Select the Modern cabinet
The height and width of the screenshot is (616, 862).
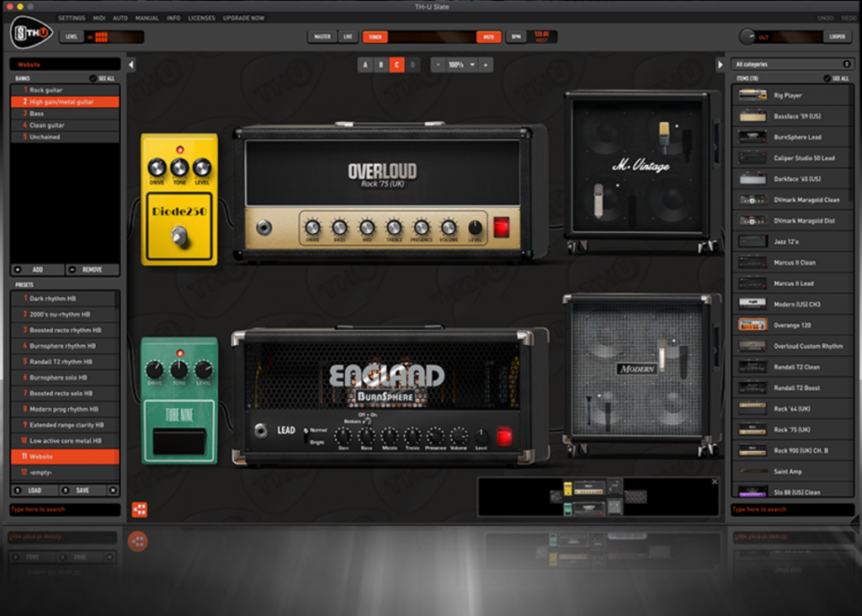(641, 374)
